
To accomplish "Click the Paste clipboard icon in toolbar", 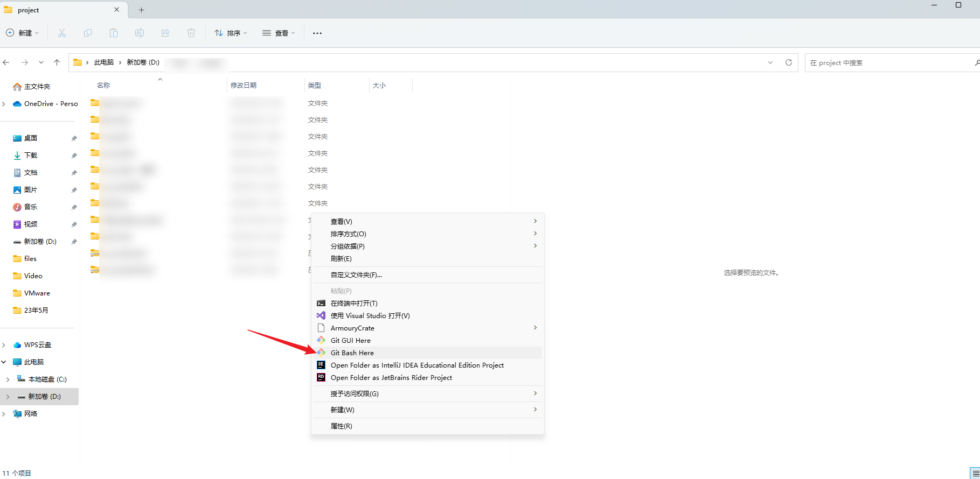I will (x=114, y=33).
